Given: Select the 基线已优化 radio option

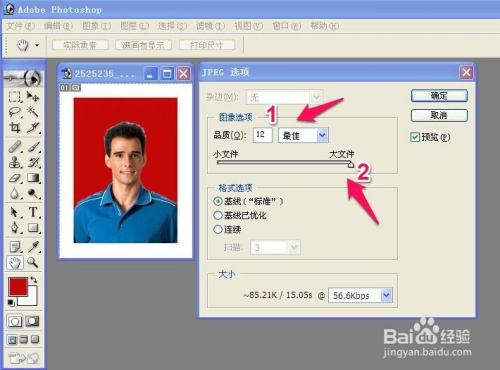Looking at the screenshot, I should pyautogui.click(x=218, y=215).
